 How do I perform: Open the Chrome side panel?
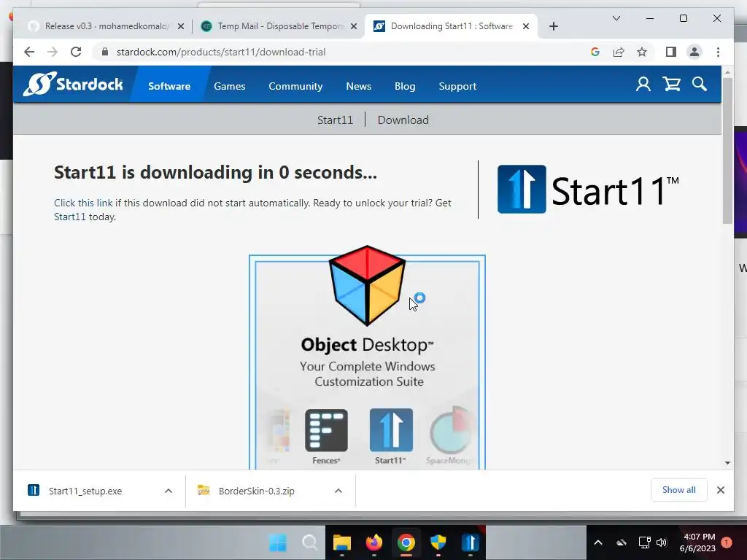point(671,52)
